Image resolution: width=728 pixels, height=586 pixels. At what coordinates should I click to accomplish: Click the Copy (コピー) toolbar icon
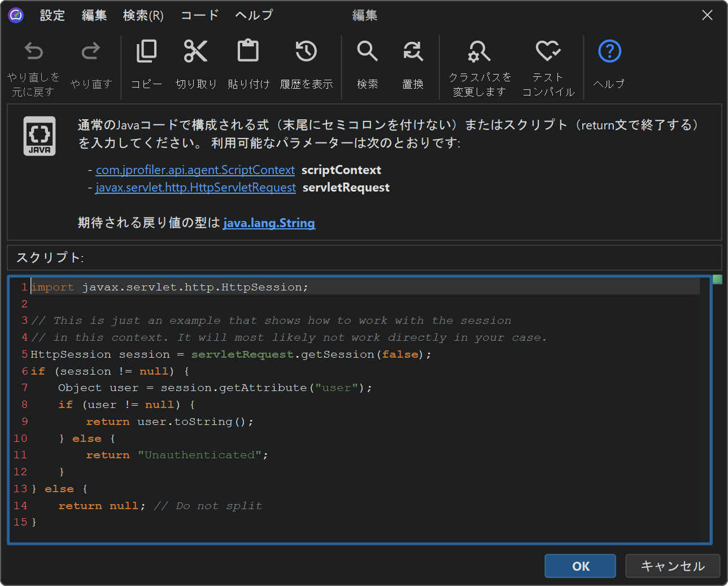[x=146, y=52]
